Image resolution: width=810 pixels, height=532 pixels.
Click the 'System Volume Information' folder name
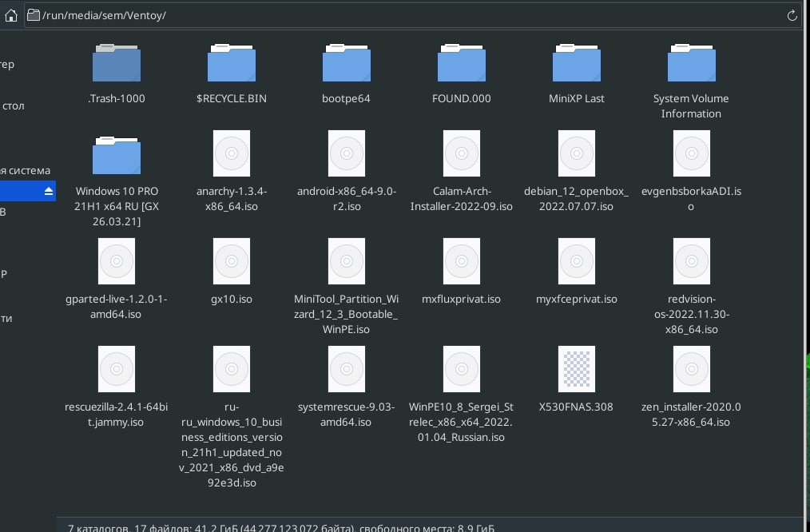click(691, 106)
